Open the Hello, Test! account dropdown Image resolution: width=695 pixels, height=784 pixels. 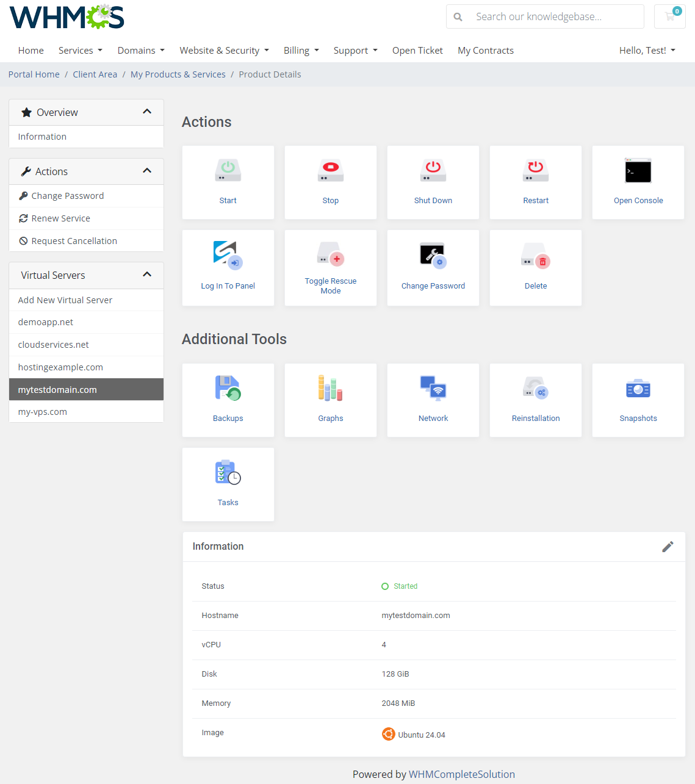[647, 50]
